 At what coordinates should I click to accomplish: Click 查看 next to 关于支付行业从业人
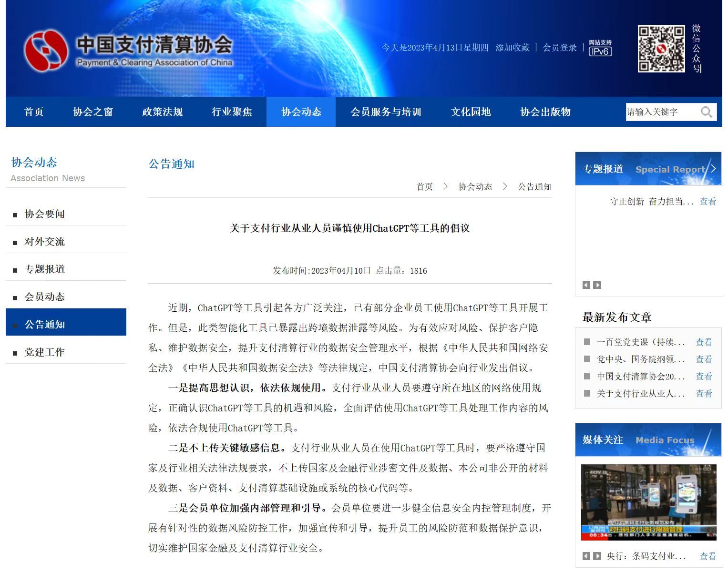tap(704, 394)
